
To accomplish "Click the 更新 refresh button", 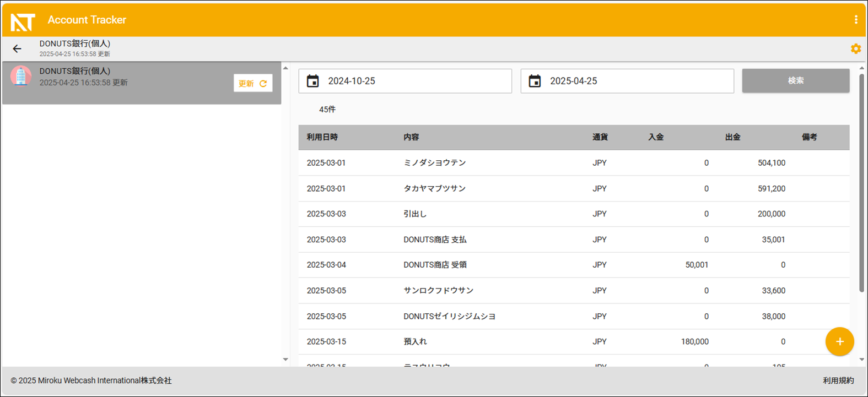I will [x=253, y=83].
